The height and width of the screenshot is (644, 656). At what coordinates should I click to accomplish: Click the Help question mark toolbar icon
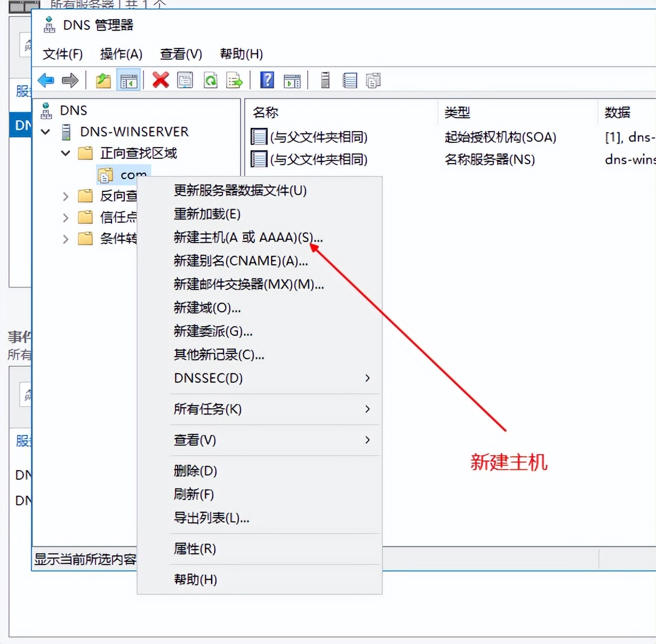pos(266,80)
